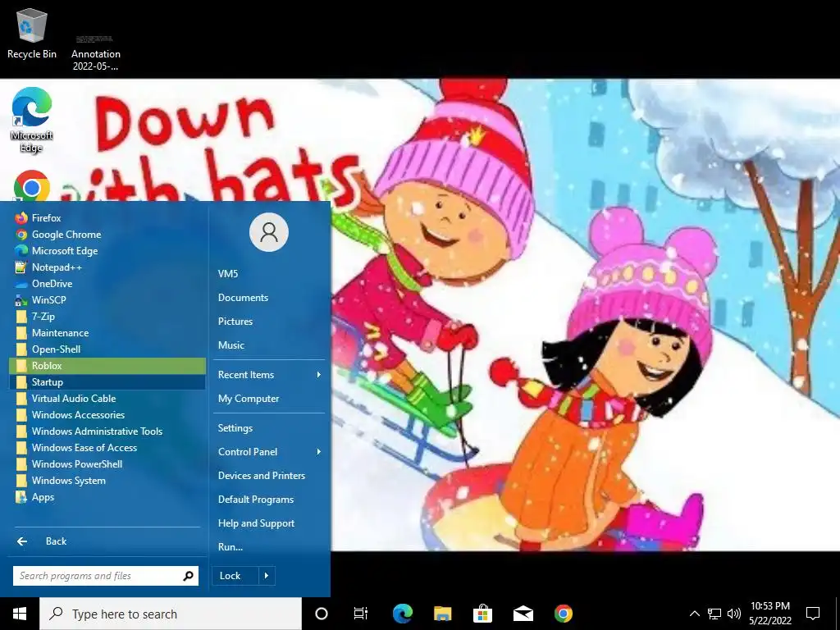
Task: Expand the Windows Accessories folder
Action: tap(107, 415)
